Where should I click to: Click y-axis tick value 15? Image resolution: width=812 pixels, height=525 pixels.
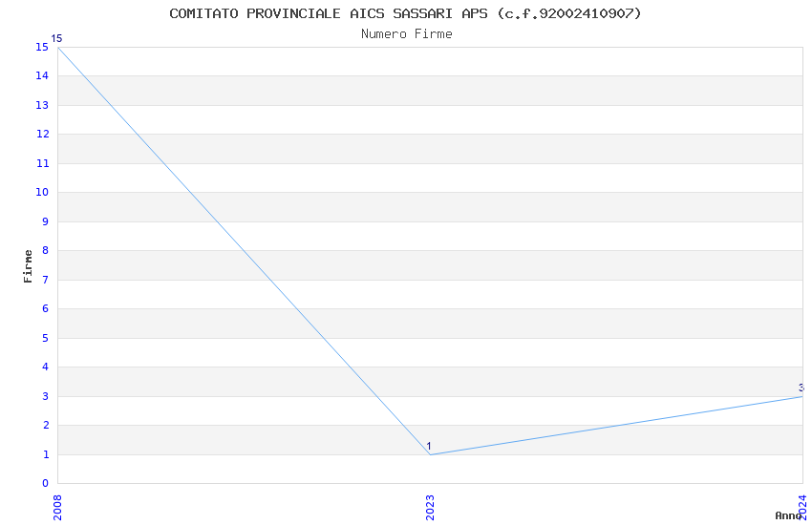42,48
